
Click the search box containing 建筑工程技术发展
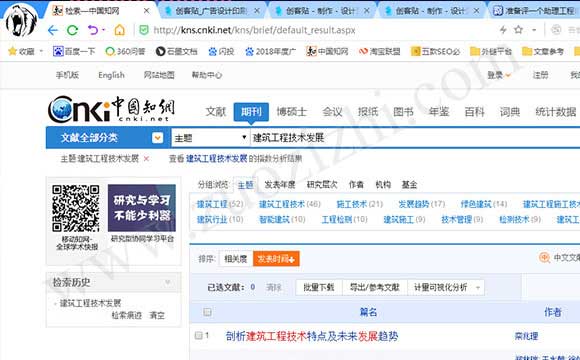(415, 138)
